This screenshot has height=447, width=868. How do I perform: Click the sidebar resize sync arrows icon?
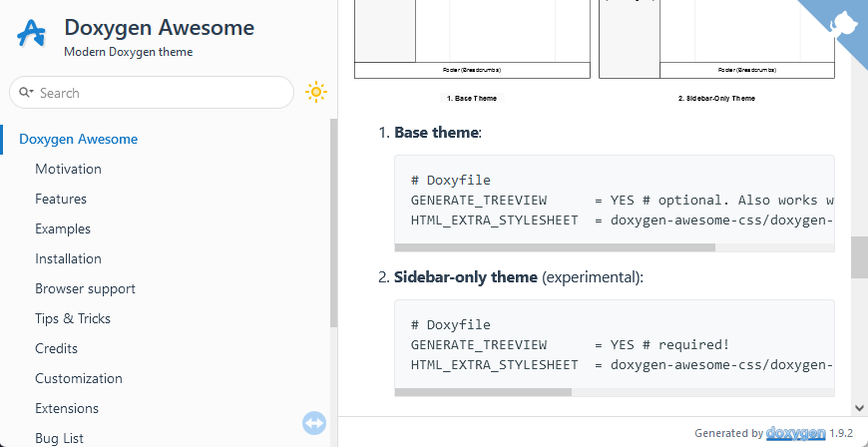[314, 423]
